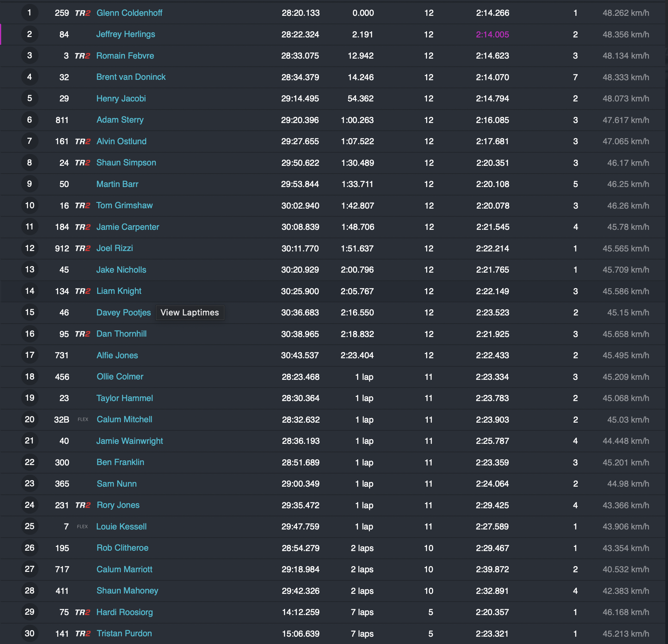This screenshot has width=668, height=644.
Task: Click TR2 badge beside Alvin Ostlund
Action: click(83, 142)
